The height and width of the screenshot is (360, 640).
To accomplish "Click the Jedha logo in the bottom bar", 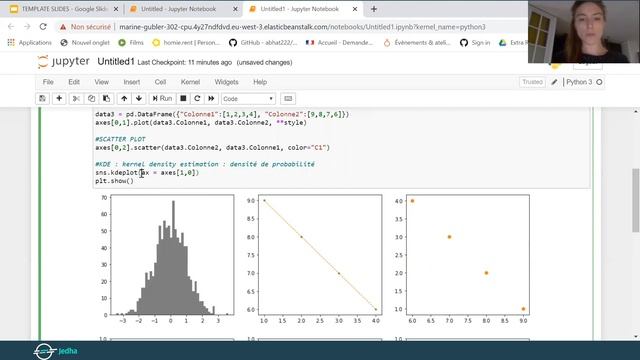I will coord(56,351).
